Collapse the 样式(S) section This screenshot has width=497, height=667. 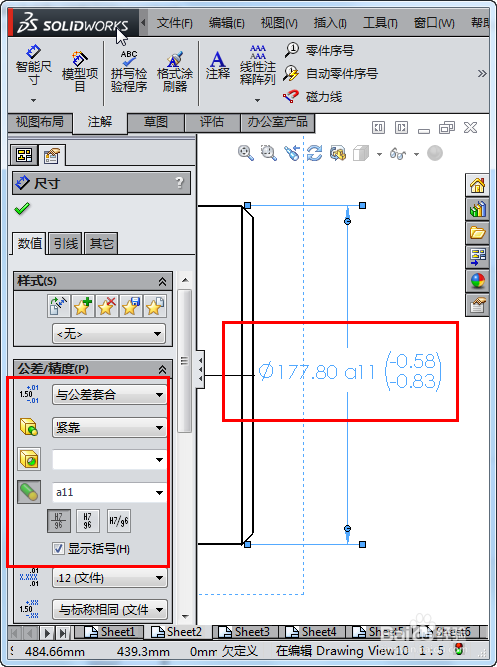click(162, 282)
